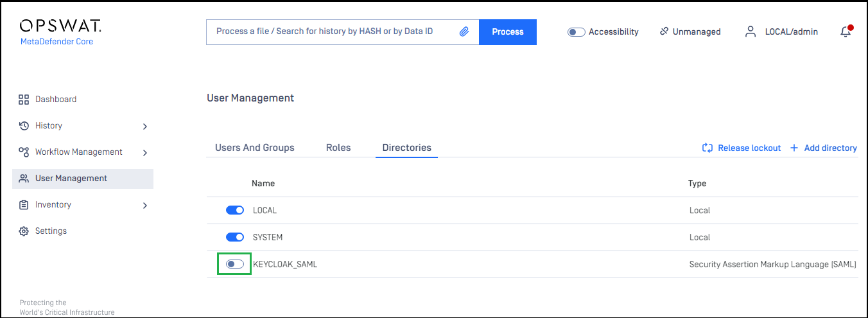
Task: Expand the History submenu chevron
Action: coord(145,127)
